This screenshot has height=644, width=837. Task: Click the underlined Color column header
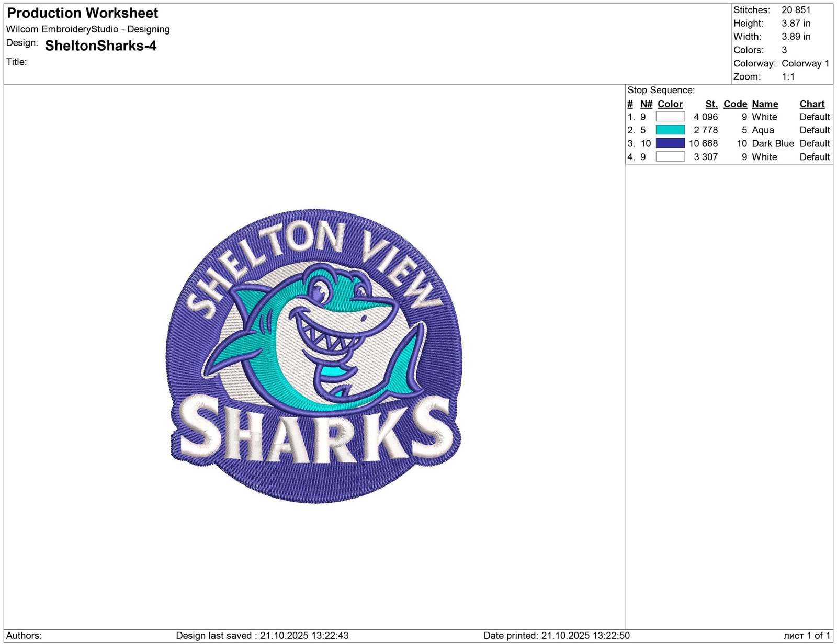(x=670, y=104)
